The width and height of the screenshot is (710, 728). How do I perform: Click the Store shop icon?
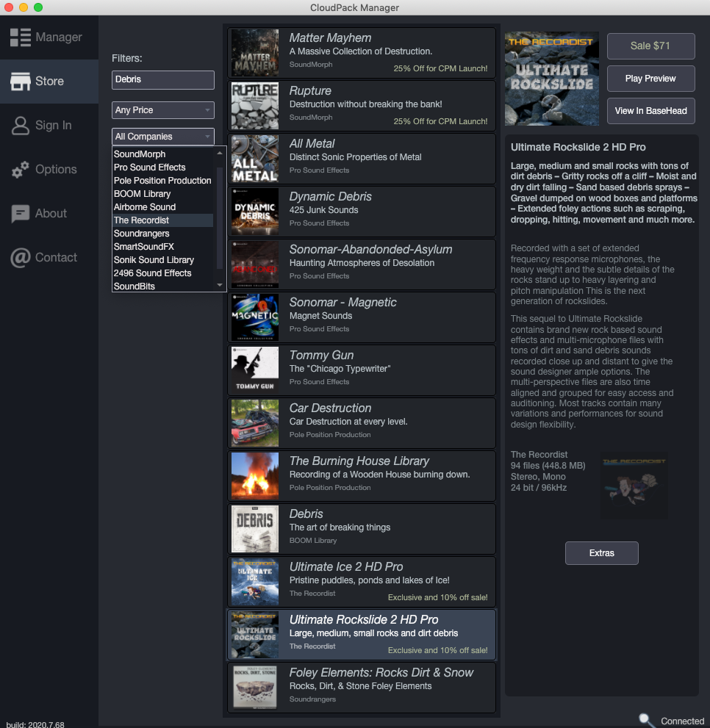point(21,82)
